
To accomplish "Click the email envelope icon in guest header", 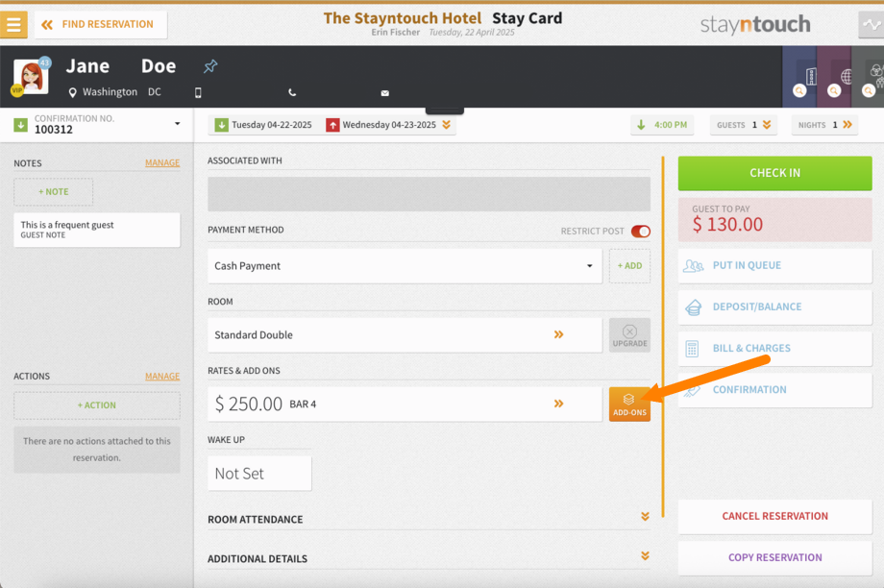I will pyautogui.click(x=385, y=93).
